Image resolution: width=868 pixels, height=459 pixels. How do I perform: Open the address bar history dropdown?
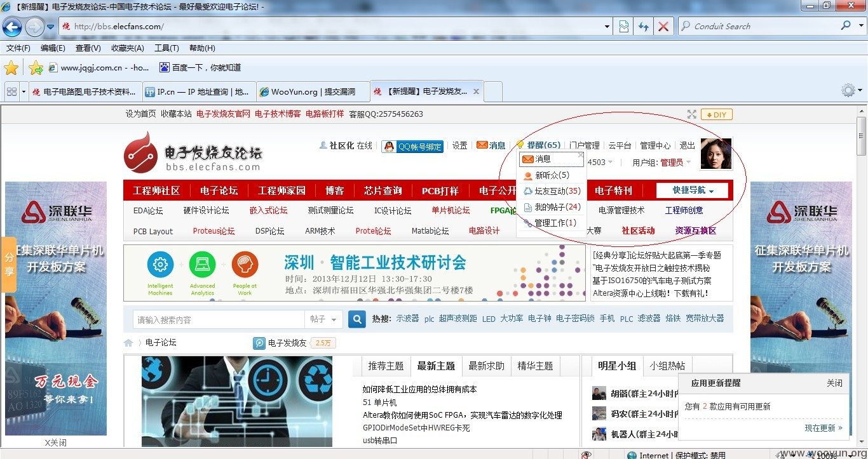click(x=607, y=27)
